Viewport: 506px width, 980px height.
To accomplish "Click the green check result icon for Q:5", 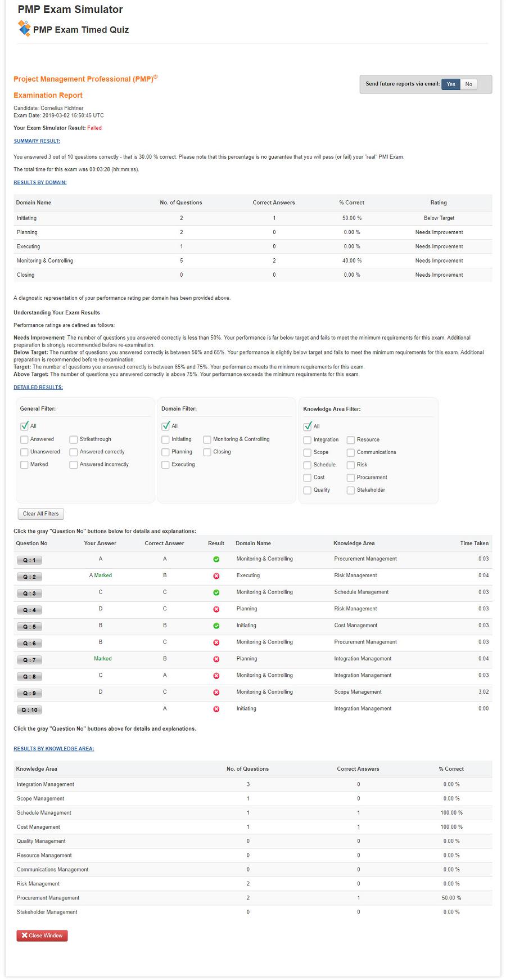I will [x=216, y=626].
